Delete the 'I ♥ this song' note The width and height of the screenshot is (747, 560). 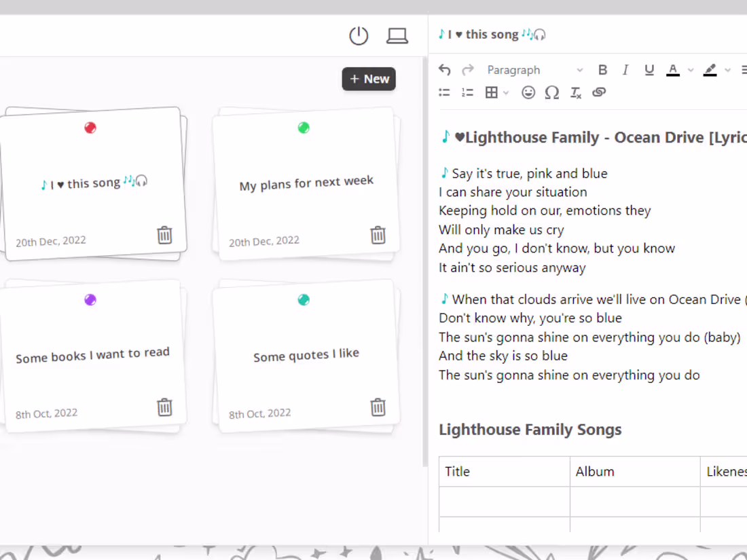(x=164, y=236)
